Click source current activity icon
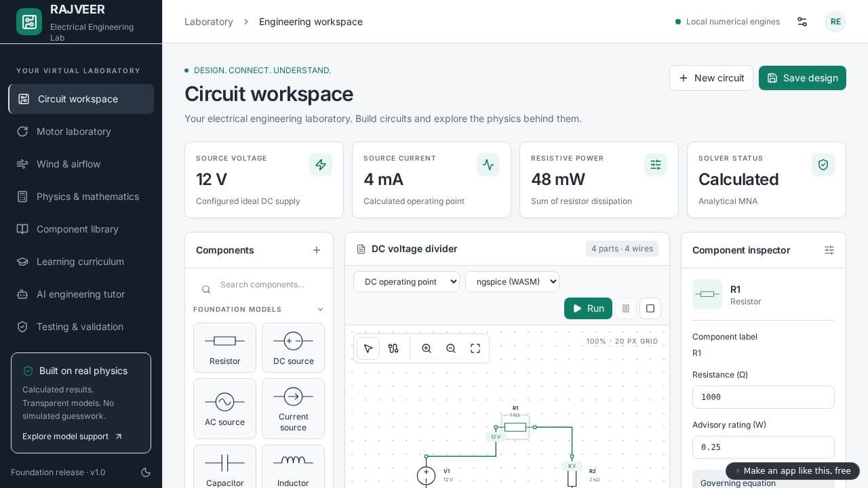 488,165
